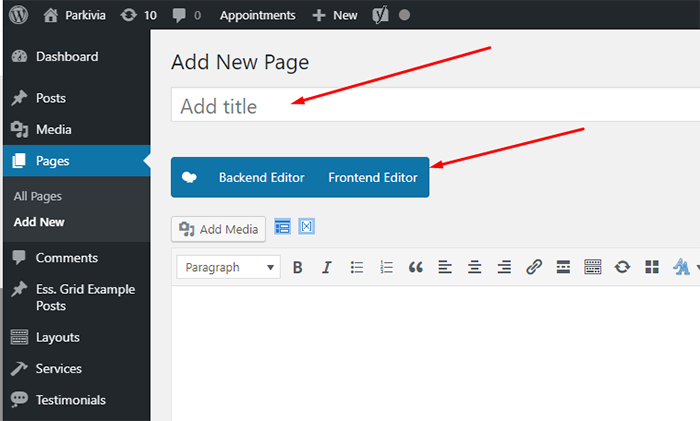The image size is (700, 421).
Task: Insert Read More tag
Action: tap(563, 267)
